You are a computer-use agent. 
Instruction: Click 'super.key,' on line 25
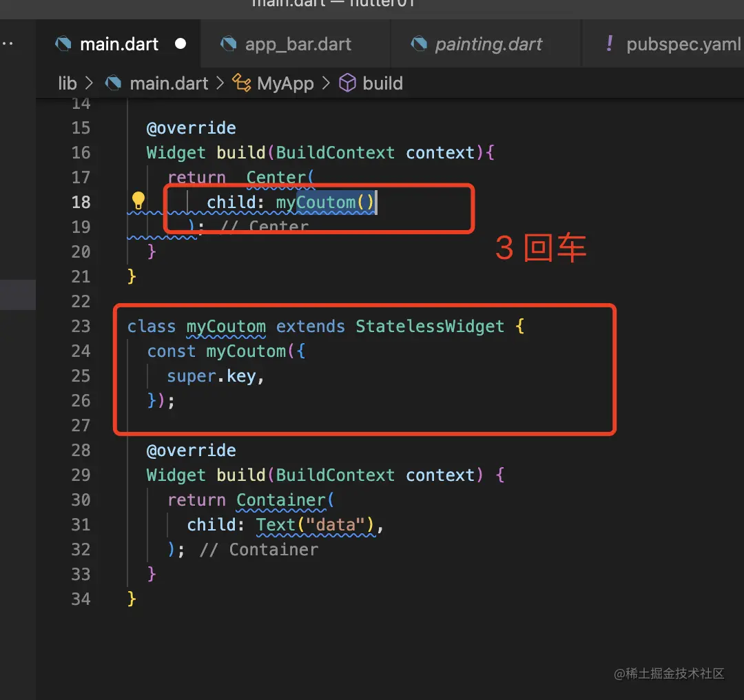pyautogui.click(x=216, y=376)
